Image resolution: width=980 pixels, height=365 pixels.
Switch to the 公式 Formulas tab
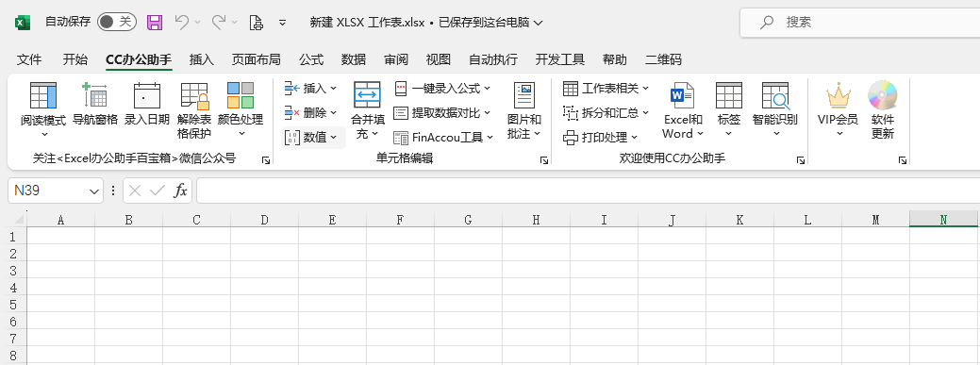point(310,59)
